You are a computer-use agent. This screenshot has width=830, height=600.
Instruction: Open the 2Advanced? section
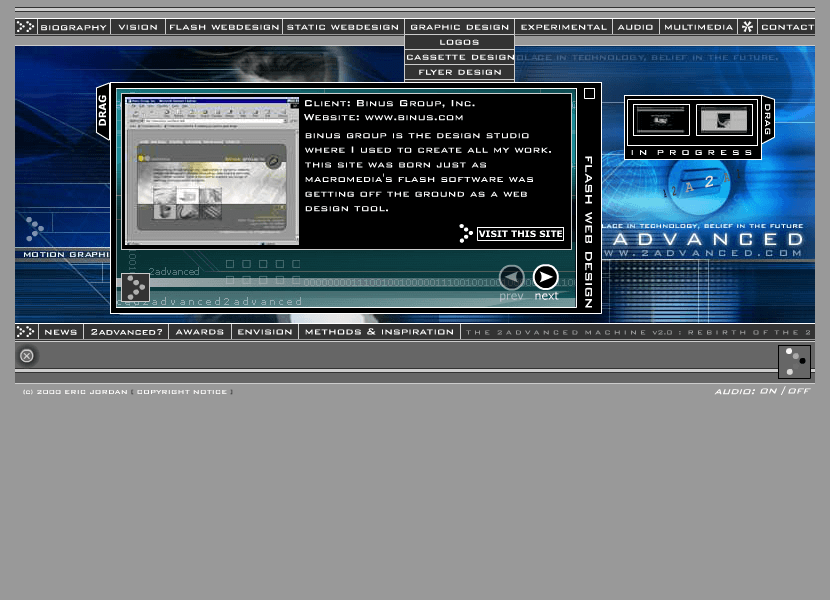coord(127,332)
